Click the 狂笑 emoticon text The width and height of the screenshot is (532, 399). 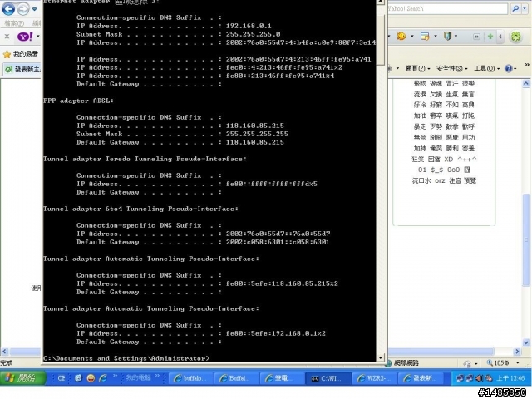418,159
